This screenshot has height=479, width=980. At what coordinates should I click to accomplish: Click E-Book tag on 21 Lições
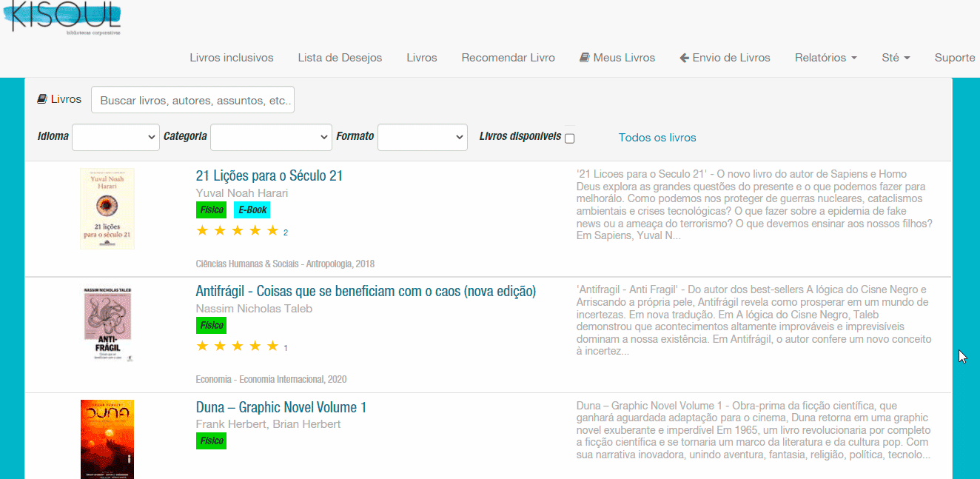point(252,210)
